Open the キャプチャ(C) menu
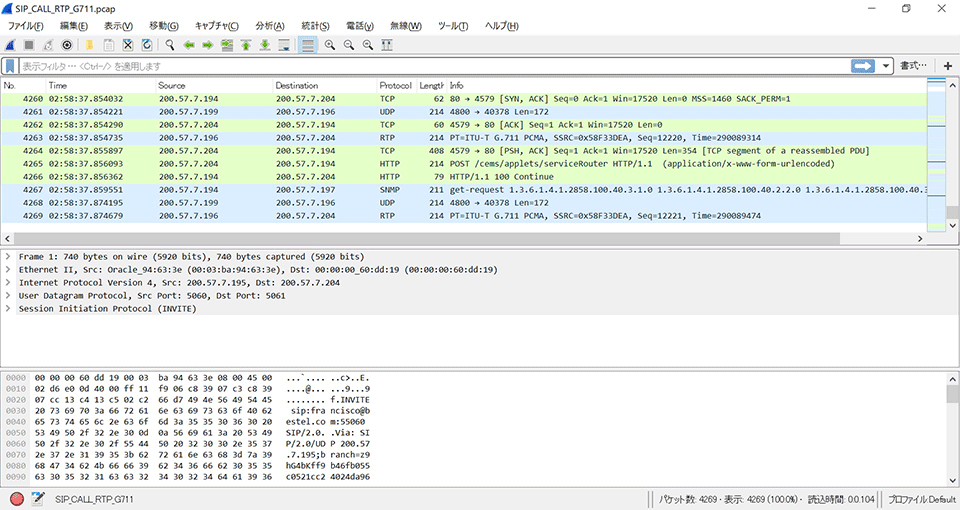The image size is (960, 510). coord(217,26)
